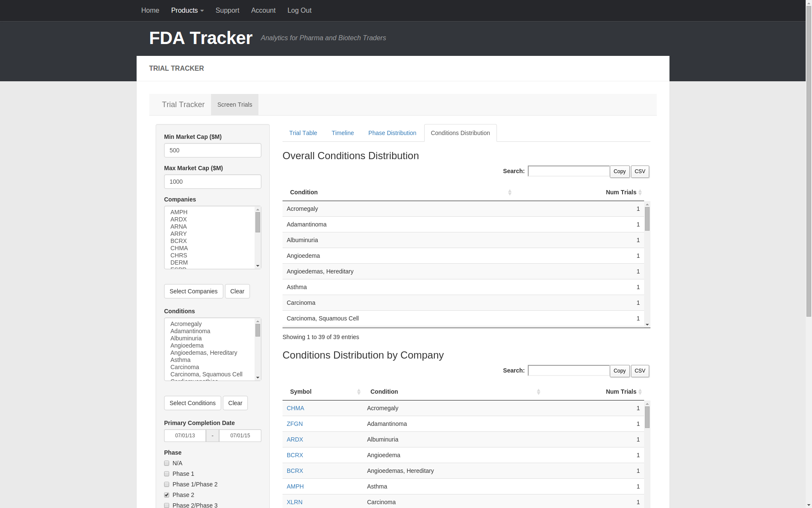Select ARNA in Companies list
812x508 pixels.
178,226
